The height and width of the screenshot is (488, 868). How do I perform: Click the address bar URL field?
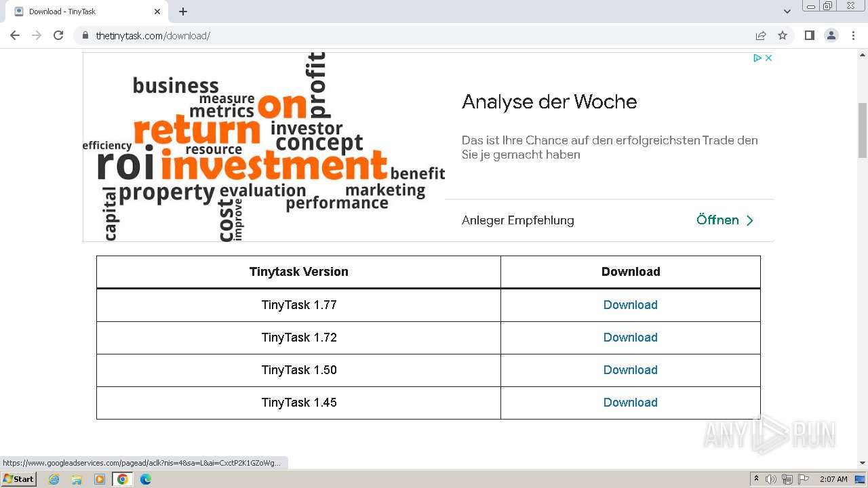click(420, 35)
